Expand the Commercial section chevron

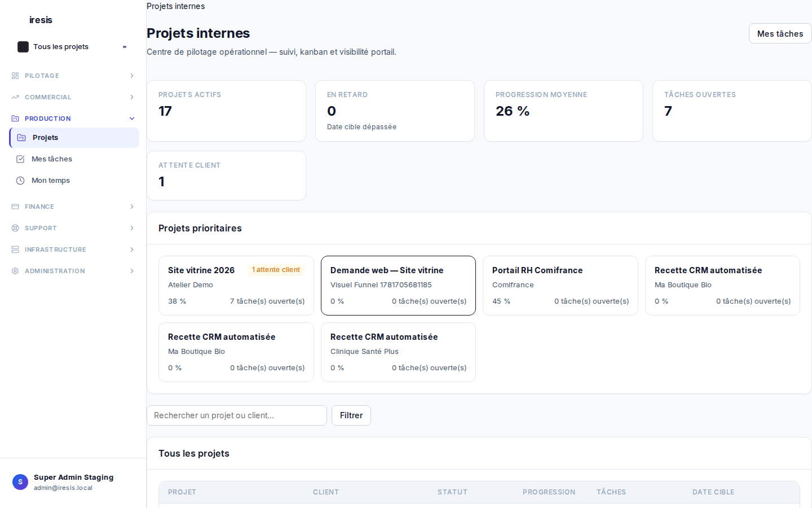point(132,97)
